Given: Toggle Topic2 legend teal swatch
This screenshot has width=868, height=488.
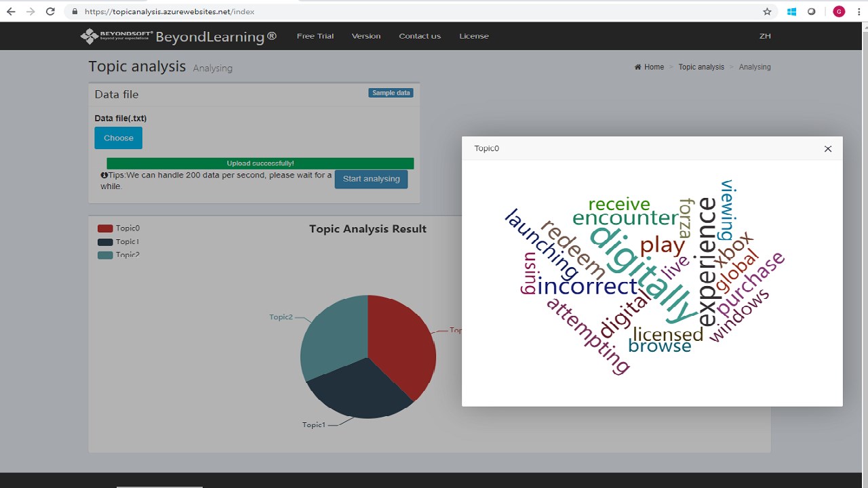Looking at the screenshot, I should tap(105, 255).
